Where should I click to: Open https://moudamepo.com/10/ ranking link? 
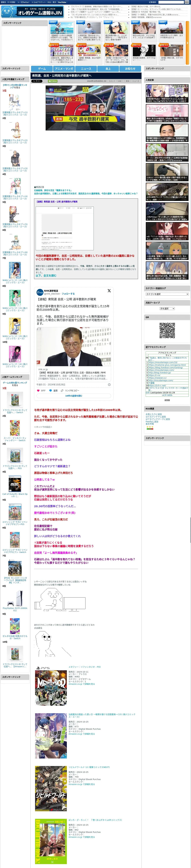click(163, 362)
